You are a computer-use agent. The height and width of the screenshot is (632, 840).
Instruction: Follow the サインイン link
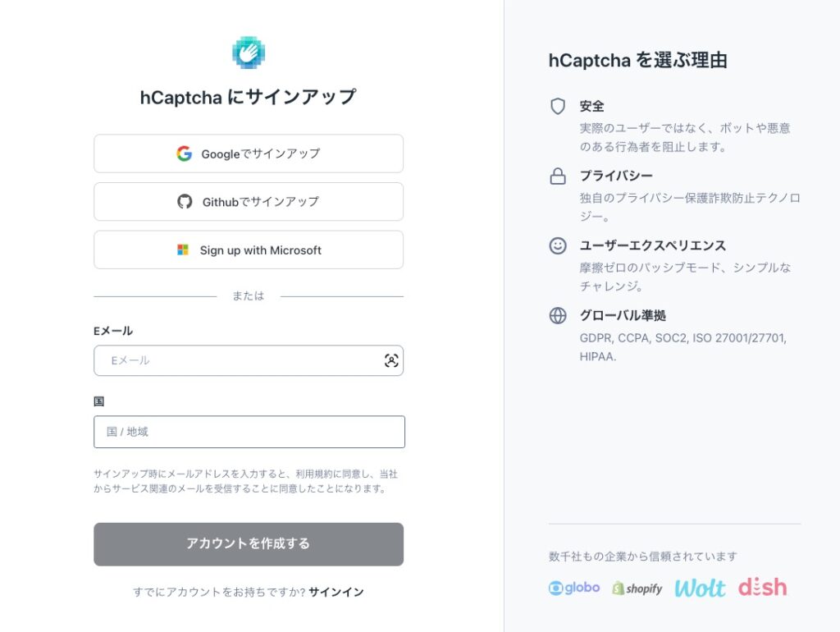pos(336,592)
